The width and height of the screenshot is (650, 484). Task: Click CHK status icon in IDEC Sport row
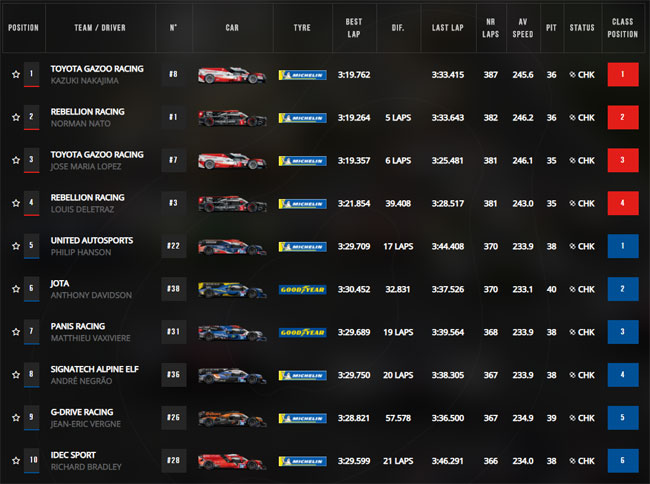pyautogui.click(x=572, y=461)
